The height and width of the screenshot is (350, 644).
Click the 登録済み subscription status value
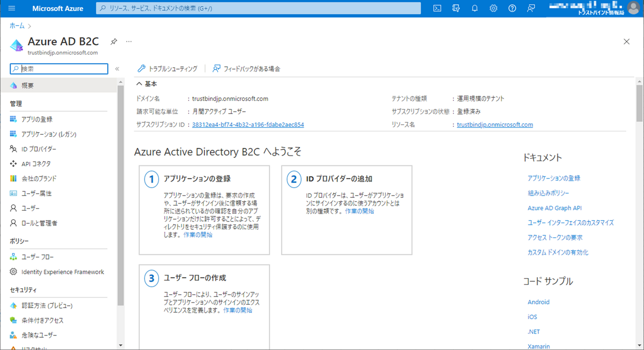pos(468,112)
